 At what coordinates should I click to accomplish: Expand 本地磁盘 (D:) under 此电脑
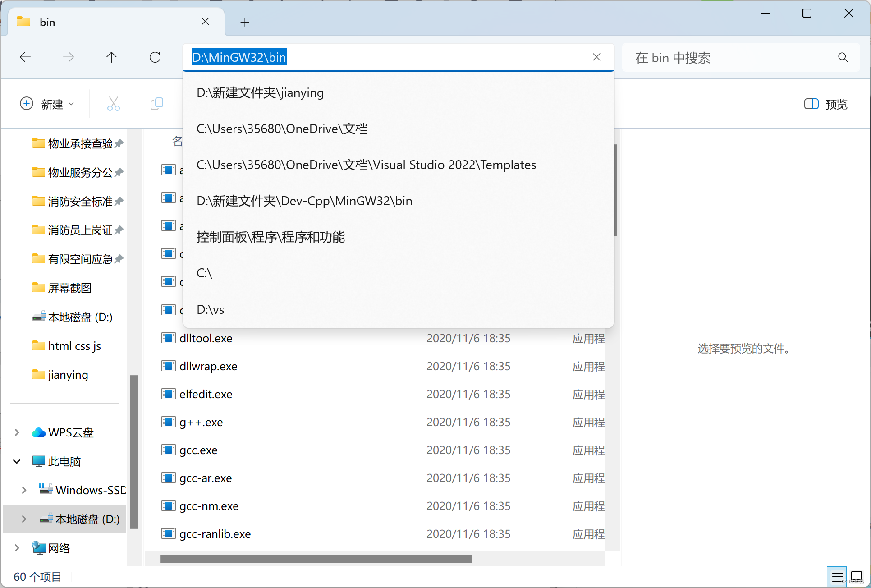coord(24,519)
